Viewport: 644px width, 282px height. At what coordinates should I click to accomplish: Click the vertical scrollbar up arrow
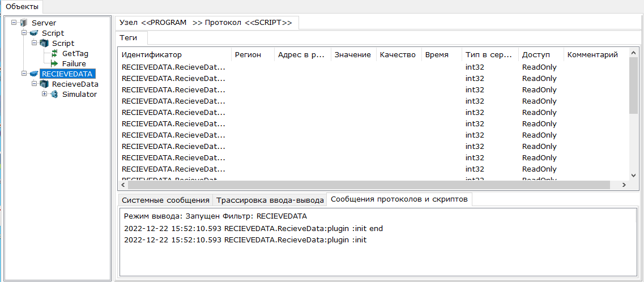(x=633, y=53)
